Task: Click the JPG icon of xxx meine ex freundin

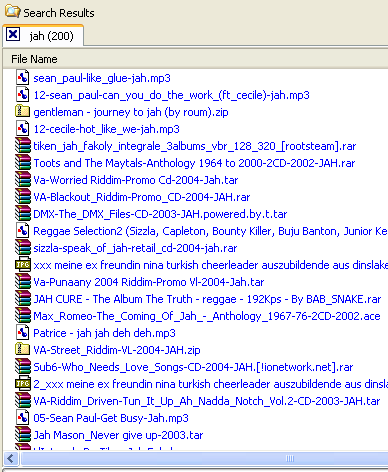Action: (23, 265)
